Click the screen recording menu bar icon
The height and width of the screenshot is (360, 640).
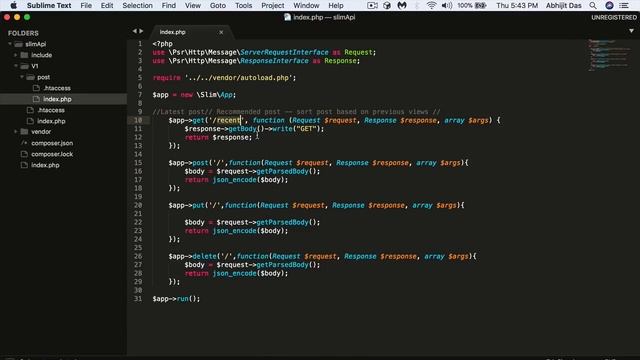pyautogui.click(x=372, y=5)
